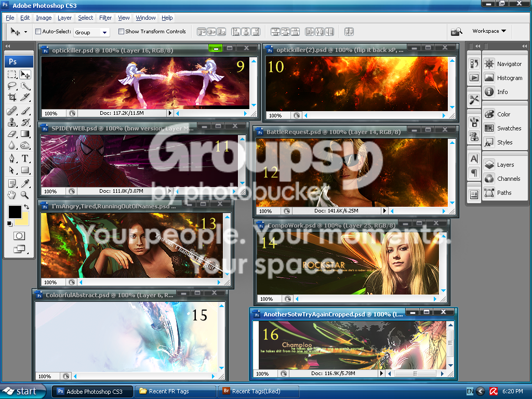Open status menu arrow in BattleRequest.psd window
Screen dimensions: 532x399
[384, 211]
